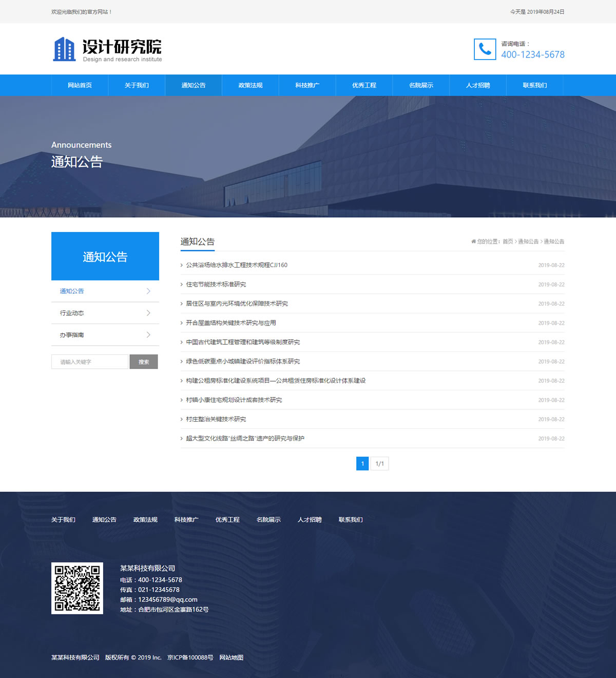Select 通知公告 in the navigation bar
Screen dimensions: 616x678
point(194,85)
